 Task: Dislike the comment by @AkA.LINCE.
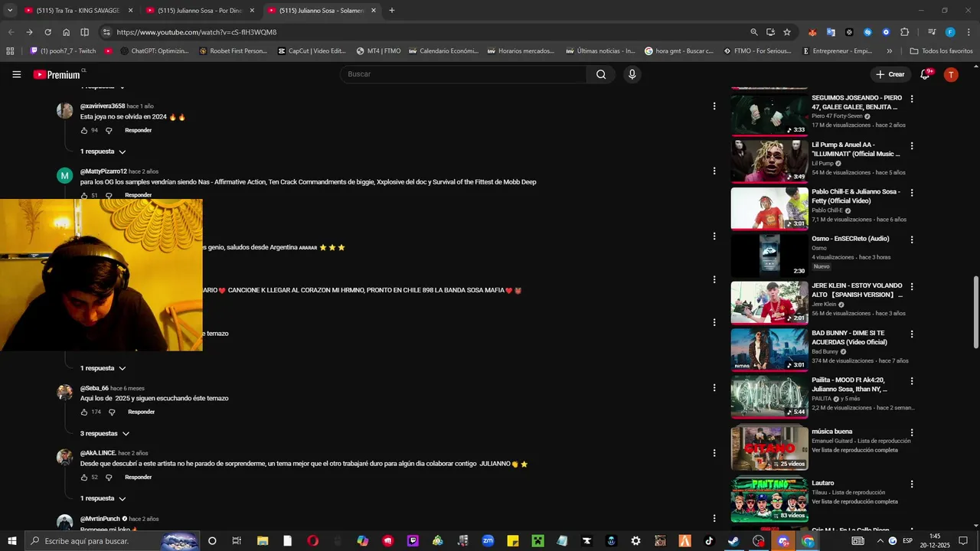pos(109,477)
